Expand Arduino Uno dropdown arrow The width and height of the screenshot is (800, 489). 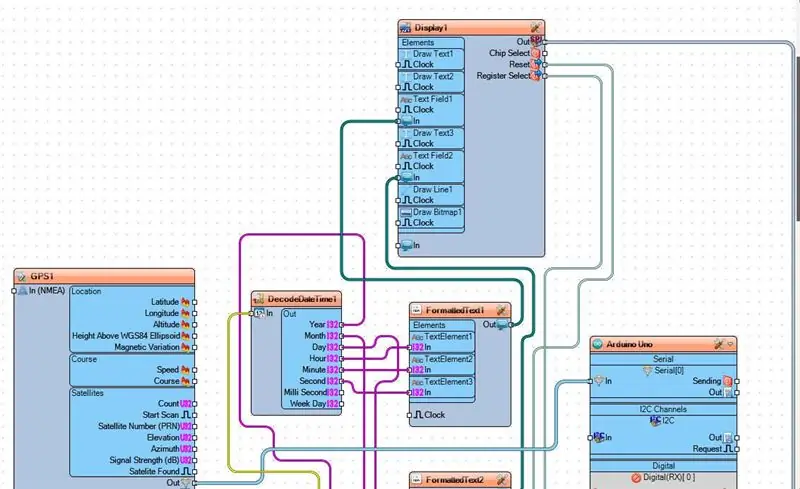[731, 345]
